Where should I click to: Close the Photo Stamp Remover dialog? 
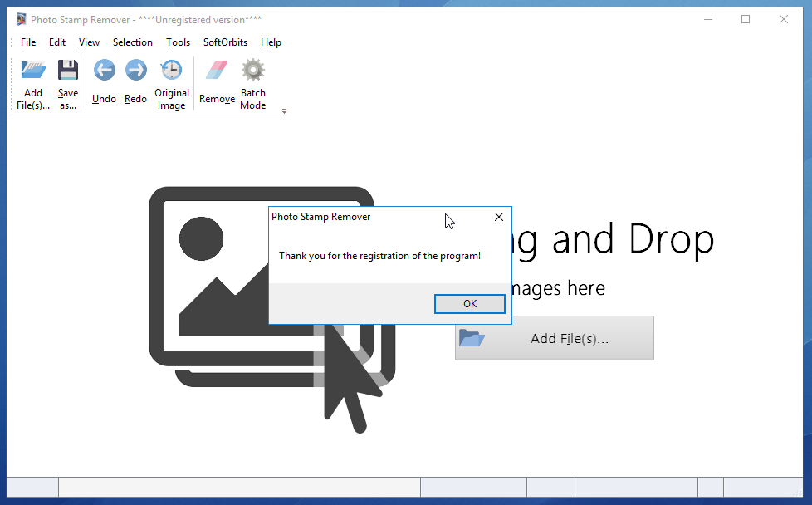(499, 217)
